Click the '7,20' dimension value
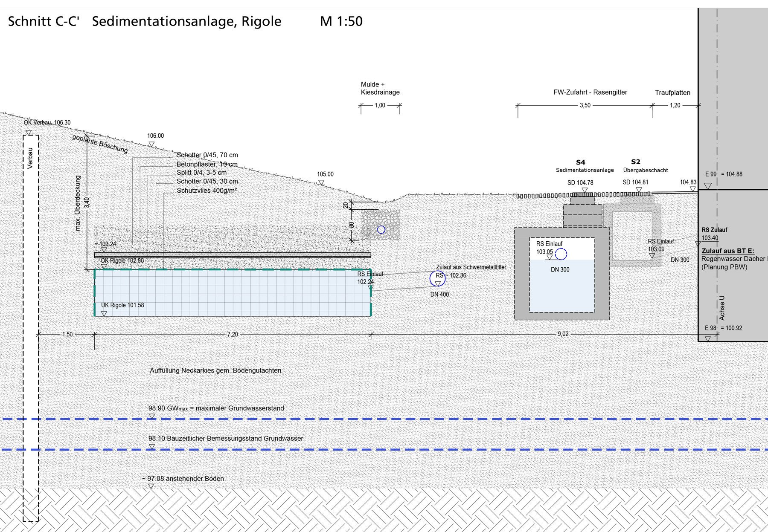This screenshot has height=532, width=768. 233,334
